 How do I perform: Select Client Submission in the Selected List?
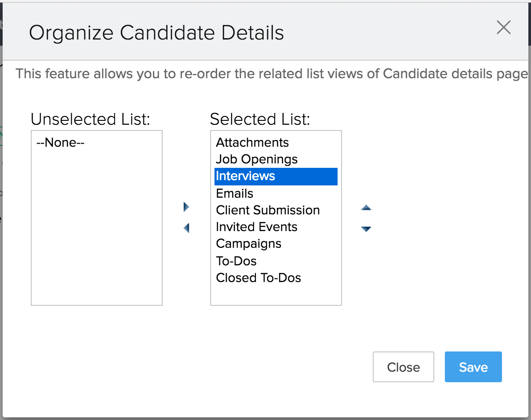[276, 210]
